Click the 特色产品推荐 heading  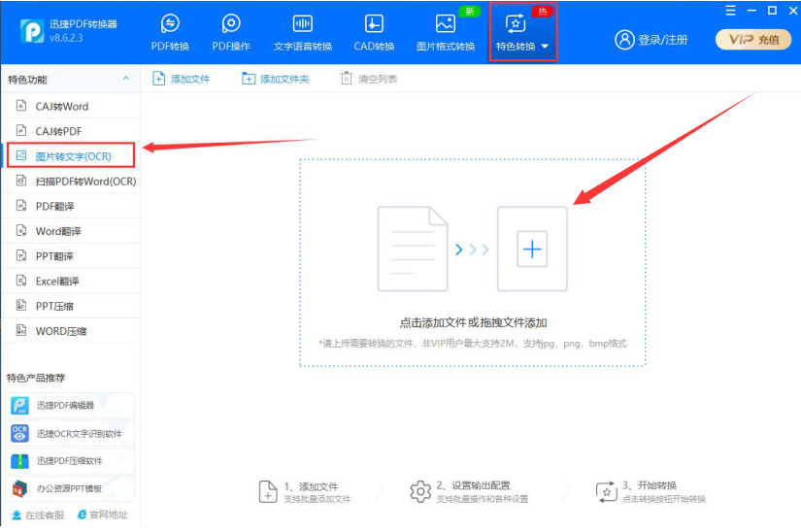tap(36, 378)
